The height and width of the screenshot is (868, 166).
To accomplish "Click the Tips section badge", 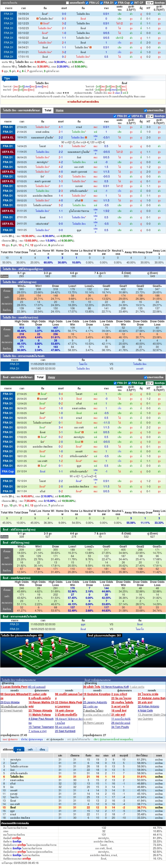I will [7, 78].
